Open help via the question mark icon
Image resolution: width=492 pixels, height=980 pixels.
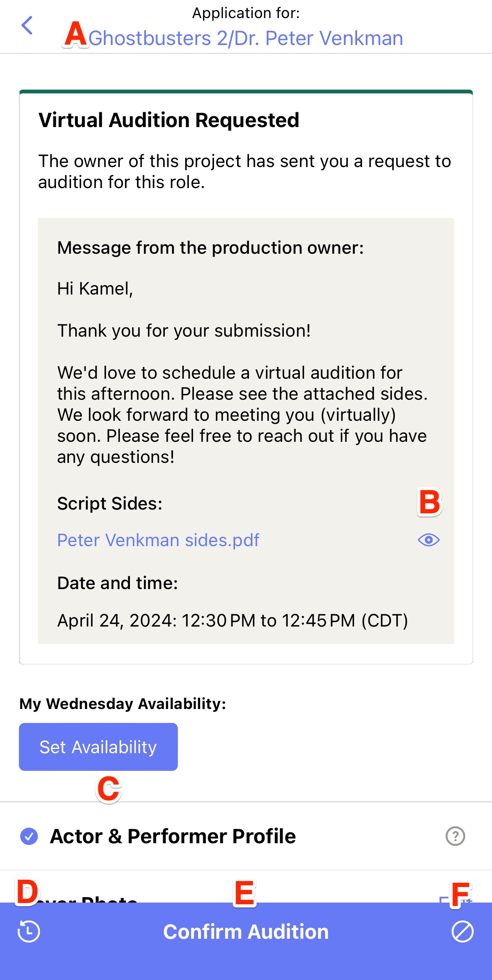(x=455, y=836)
